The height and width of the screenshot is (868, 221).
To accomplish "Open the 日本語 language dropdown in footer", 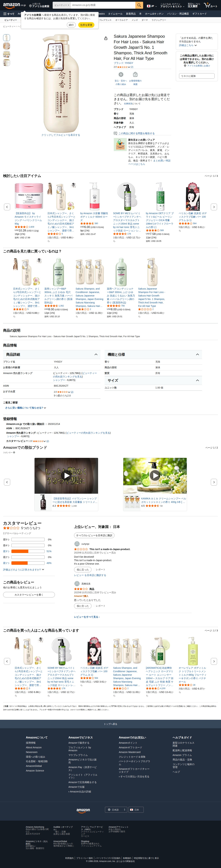I will 116,809.
